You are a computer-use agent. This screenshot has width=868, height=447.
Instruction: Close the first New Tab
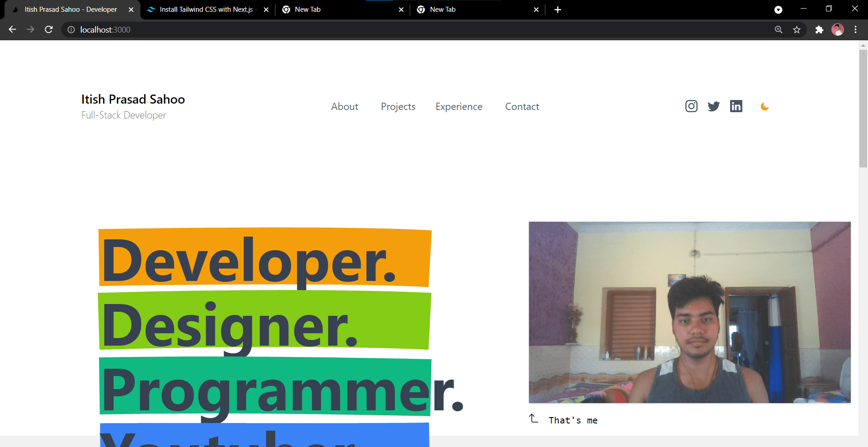coord(401,10)
